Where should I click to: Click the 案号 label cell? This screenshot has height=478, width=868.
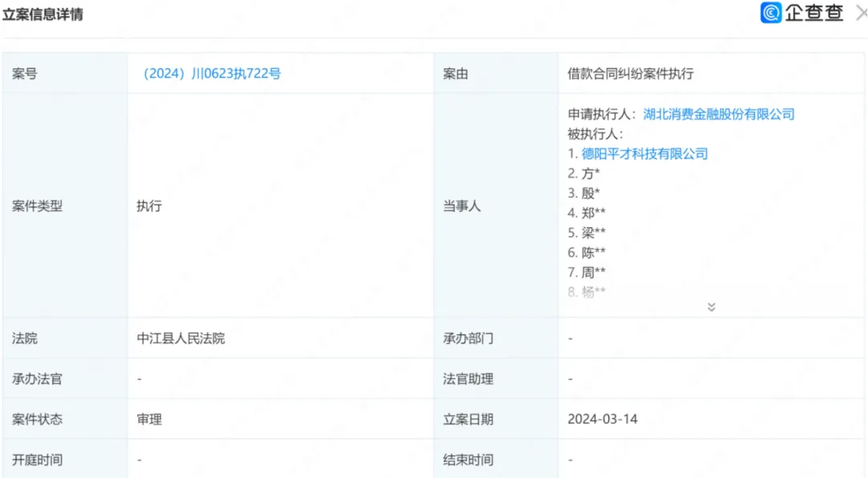(x=65, y=74)
